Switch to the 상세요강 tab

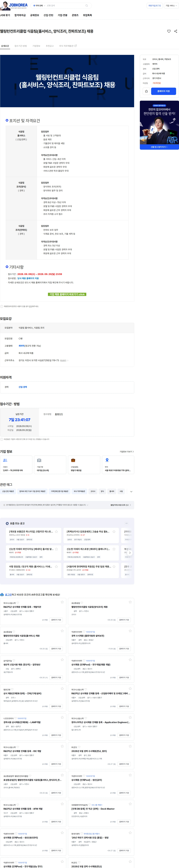pos(5,46)
